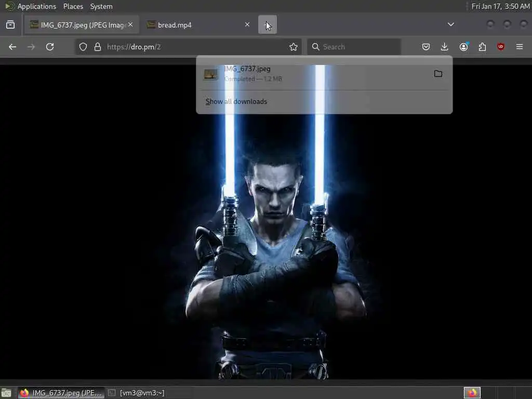Go back to the previous page

click(x=12, y=47)
